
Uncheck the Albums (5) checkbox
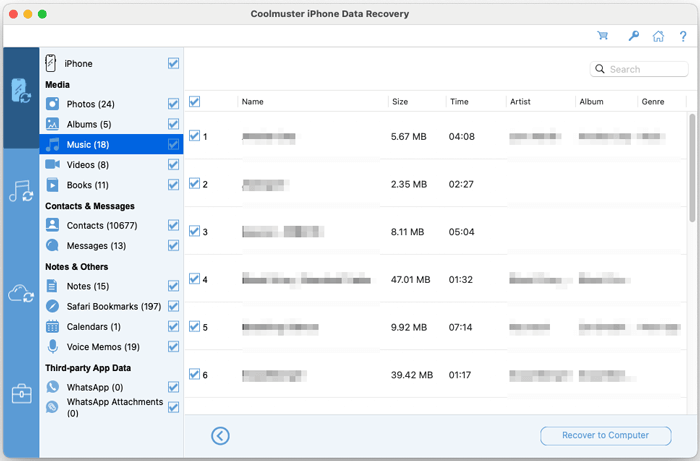173,124
